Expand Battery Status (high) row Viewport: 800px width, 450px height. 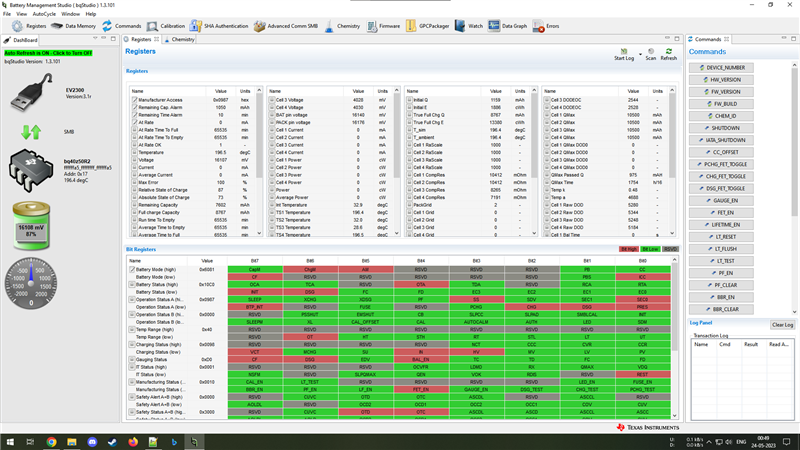tap(132, 285)
